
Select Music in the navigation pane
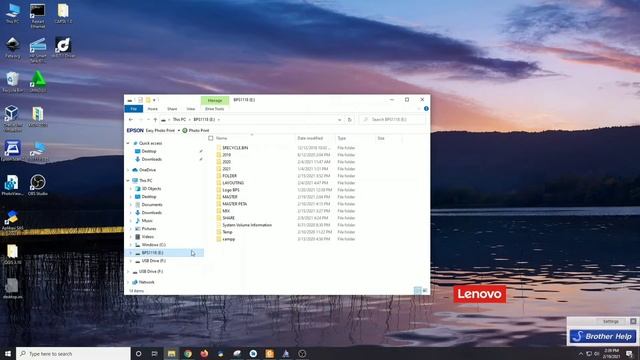[x=147, y=220]
